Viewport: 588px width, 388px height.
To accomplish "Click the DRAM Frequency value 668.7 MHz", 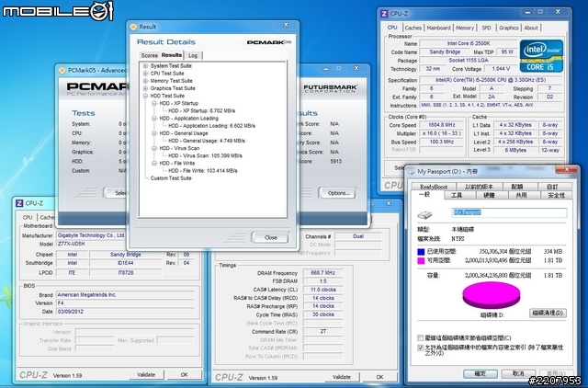I will coord(322,273).
